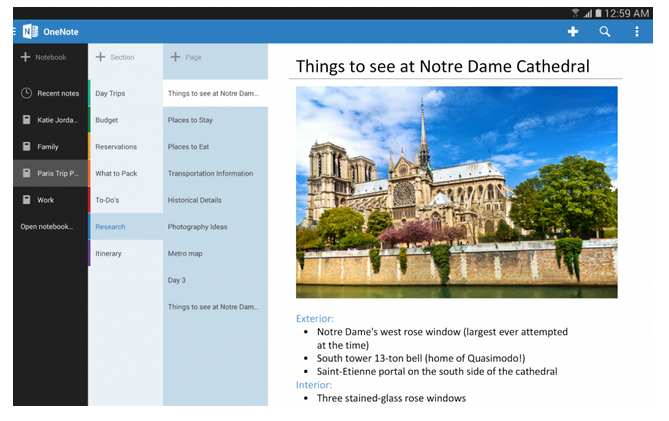The image size is (669, 421).
Task: Click Open notebook link
Action: (x=47, y=227)
